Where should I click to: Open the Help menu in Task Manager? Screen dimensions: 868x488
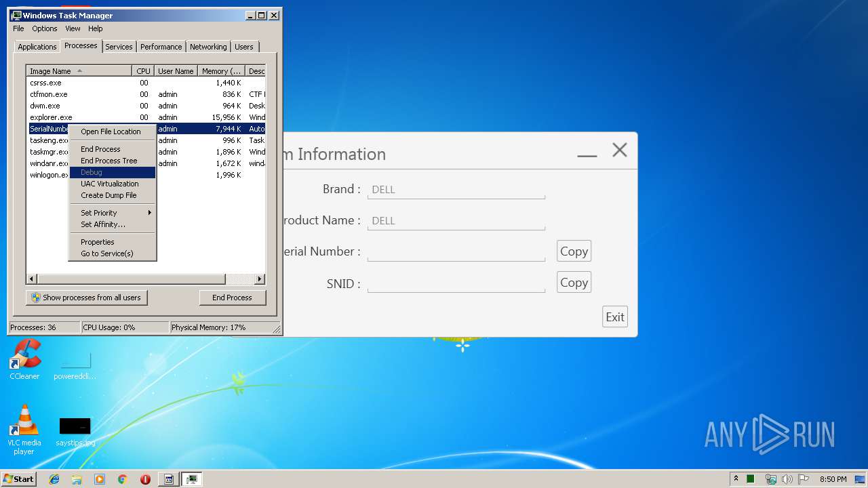click(96, 28)
